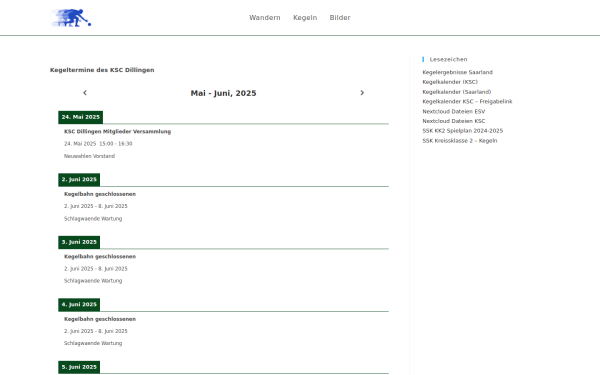Click the Kegeltermine des KSC Dillingen heading
Viewport: 600px width, 375px height.
point(102,70)
